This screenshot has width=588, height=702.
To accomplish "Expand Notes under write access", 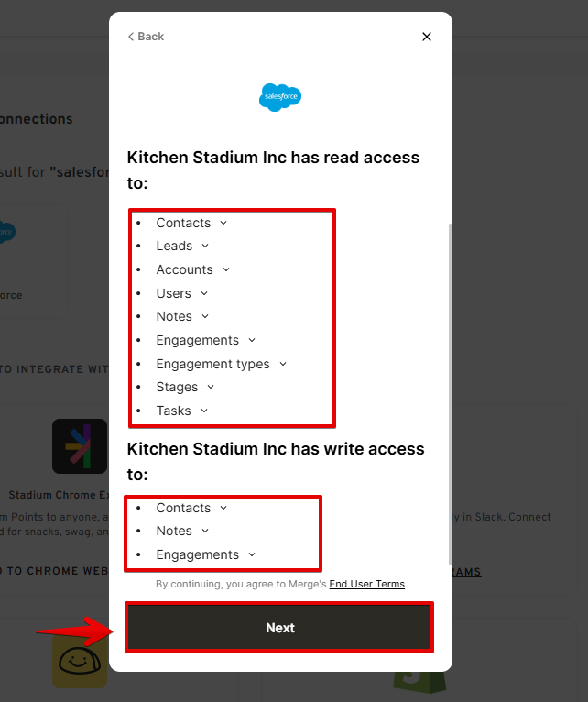I will pyautogui.click(x=205, y=531).
